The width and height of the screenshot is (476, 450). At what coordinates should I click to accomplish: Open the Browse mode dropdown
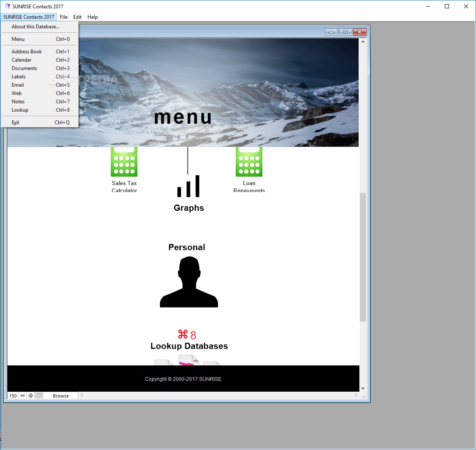pos(61,396)
